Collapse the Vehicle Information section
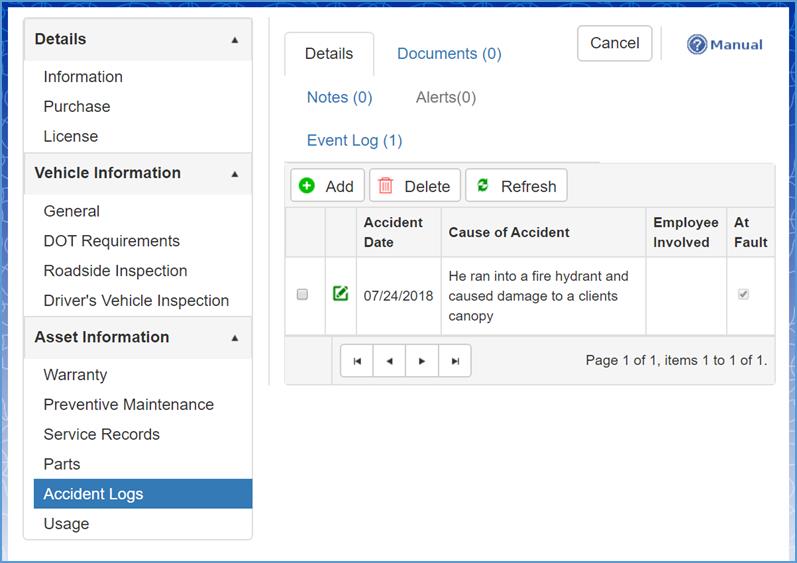 (235, 174)
